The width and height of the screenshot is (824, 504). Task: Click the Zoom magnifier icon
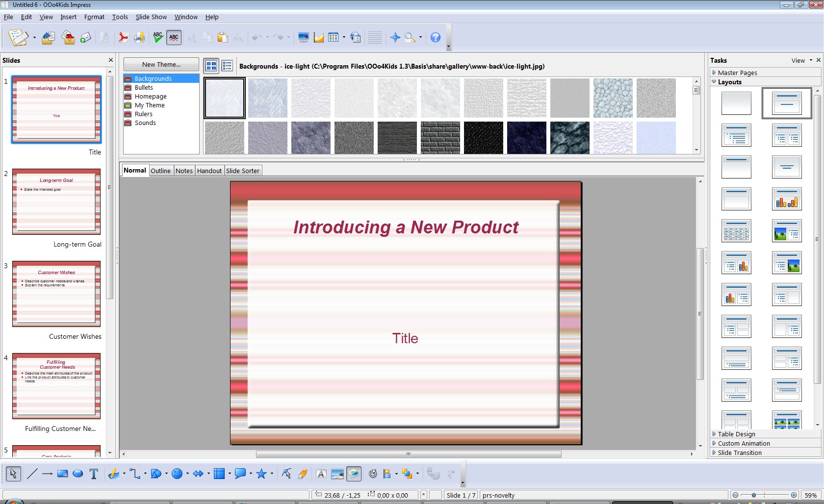pyautogui.click(x=410, y=37)
